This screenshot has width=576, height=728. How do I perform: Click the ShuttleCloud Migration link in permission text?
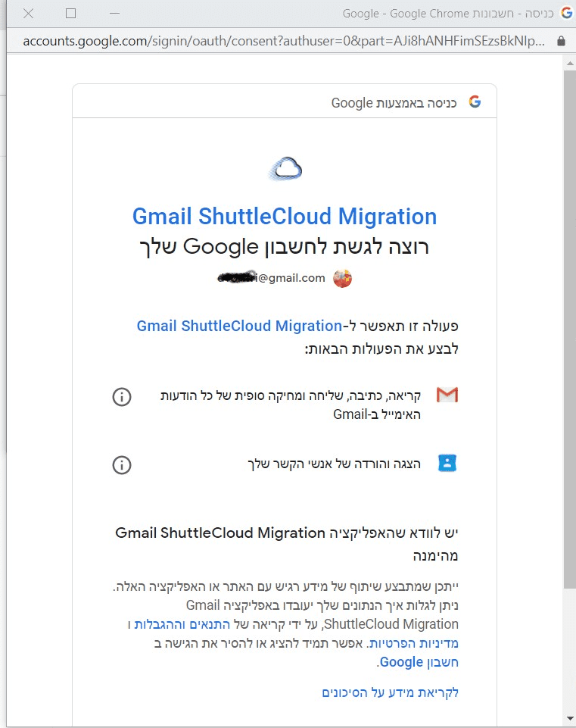pos(239,327)
